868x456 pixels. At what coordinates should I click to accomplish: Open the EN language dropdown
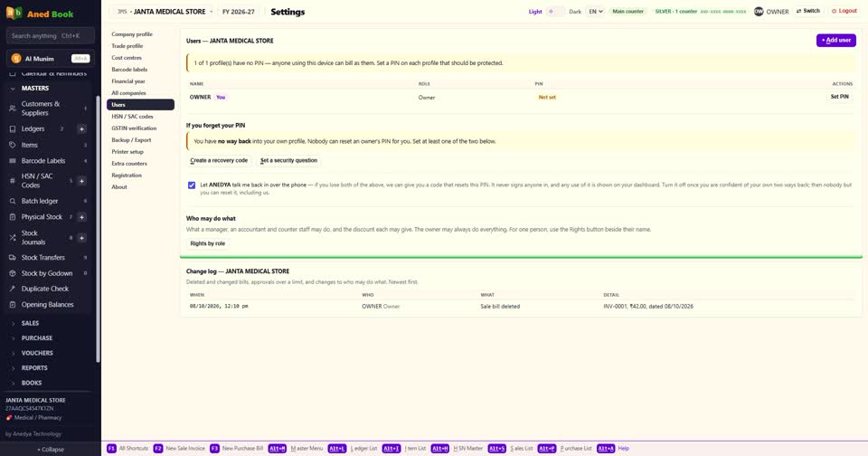(595, 11)
